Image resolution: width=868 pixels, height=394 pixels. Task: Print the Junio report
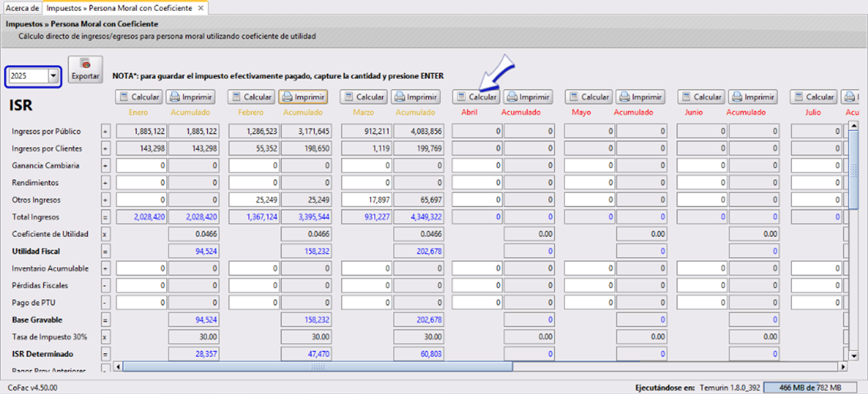pos(753,97)
